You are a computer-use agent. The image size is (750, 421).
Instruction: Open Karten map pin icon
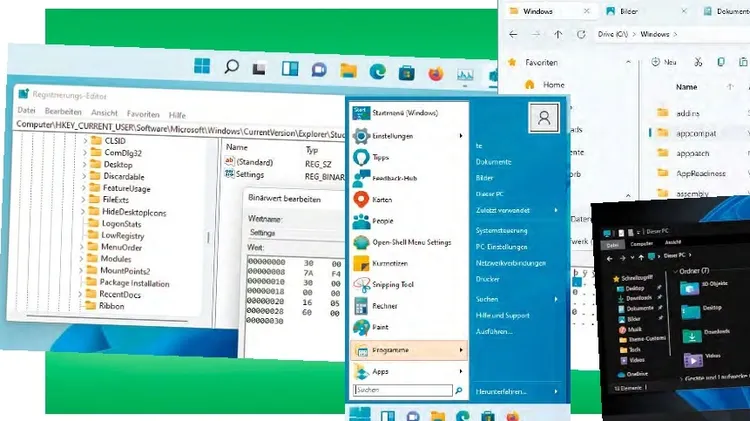click(361, 199)
